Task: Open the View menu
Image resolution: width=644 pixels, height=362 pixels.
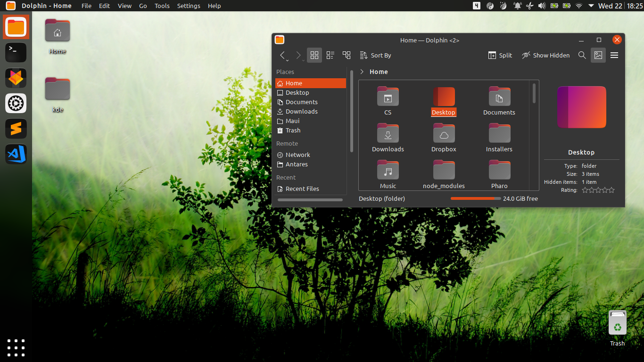Action: (x=124, y=6)
